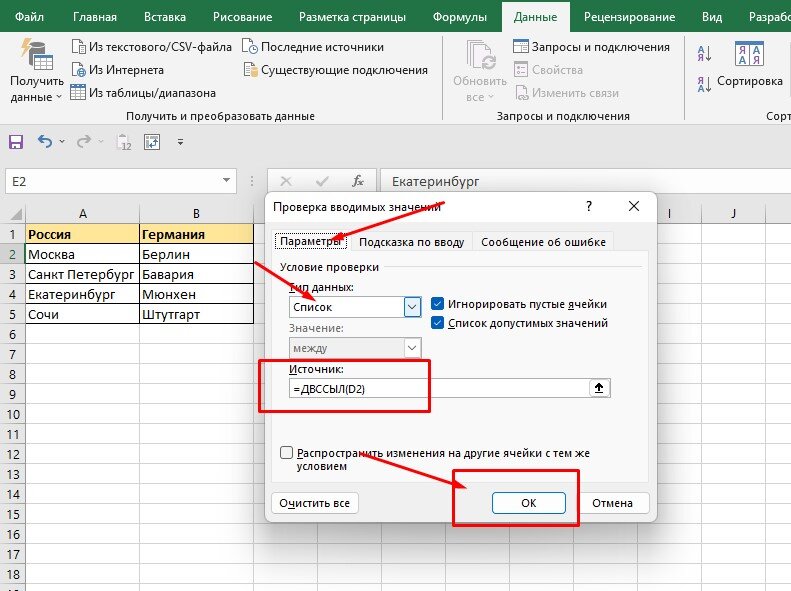Select the Подсказка по вводу tab
The width and height of the screenshot is (791, 591).
[411, 242]
